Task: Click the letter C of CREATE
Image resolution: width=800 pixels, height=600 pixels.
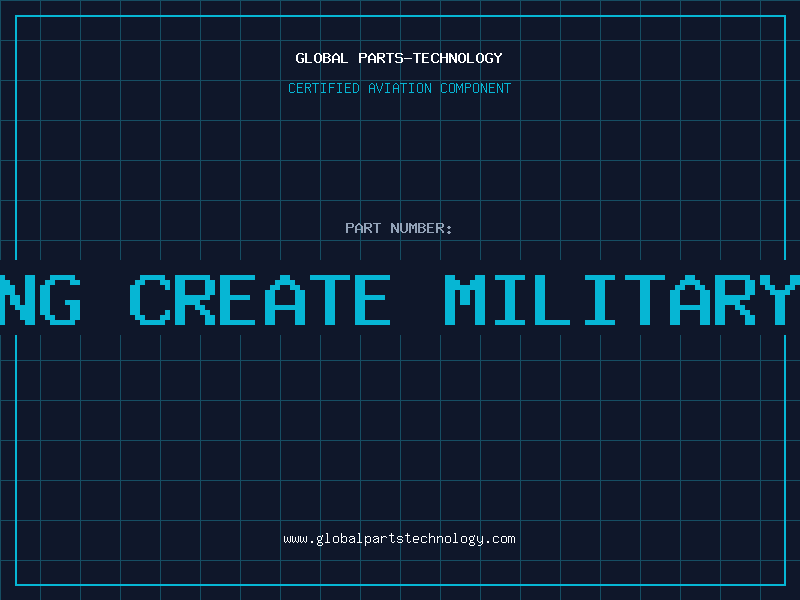Action: (150, 299)
